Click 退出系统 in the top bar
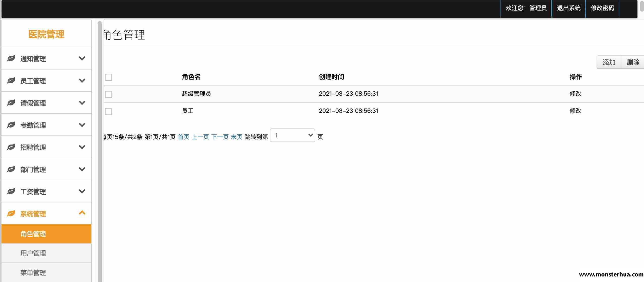 (569, 8)
